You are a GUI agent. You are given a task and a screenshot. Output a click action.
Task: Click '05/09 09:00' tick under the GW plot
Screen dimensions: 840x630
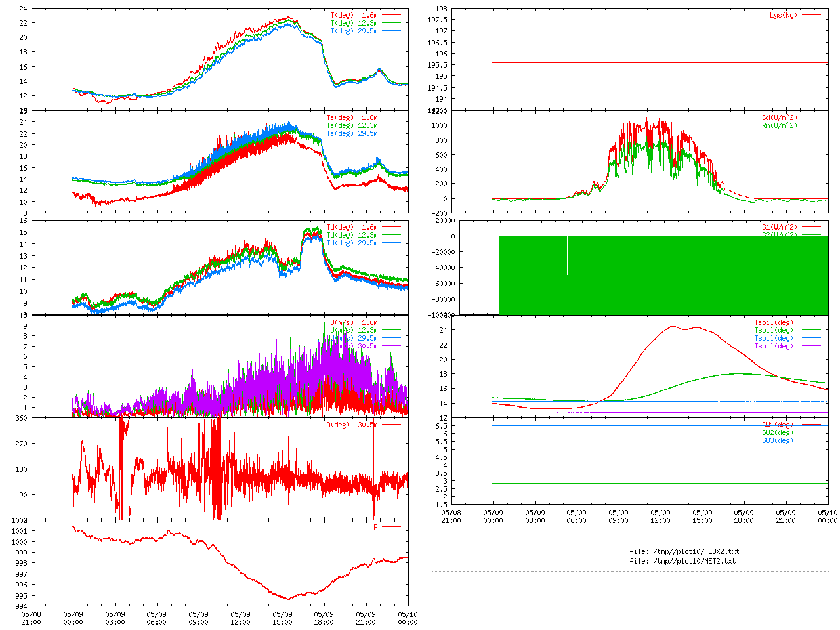pyautogui.click(x=618, y=516)
